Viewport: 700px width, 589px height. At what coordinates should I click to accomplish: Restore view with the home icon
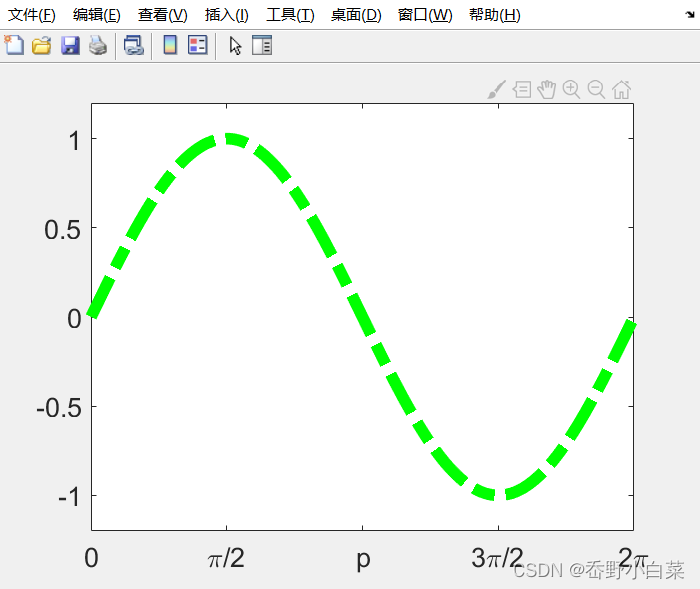click(x=621, y=90)
